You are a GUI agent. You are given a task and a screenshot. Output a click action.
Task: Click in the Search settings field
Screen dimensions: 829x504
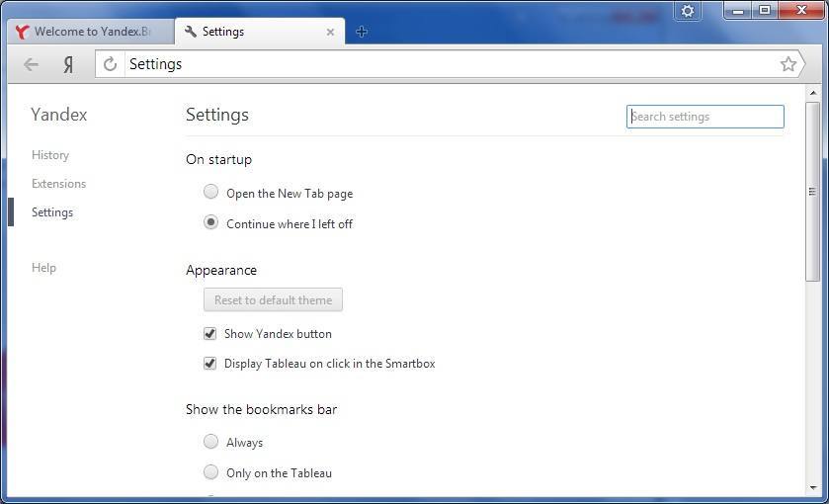point(705,117)
